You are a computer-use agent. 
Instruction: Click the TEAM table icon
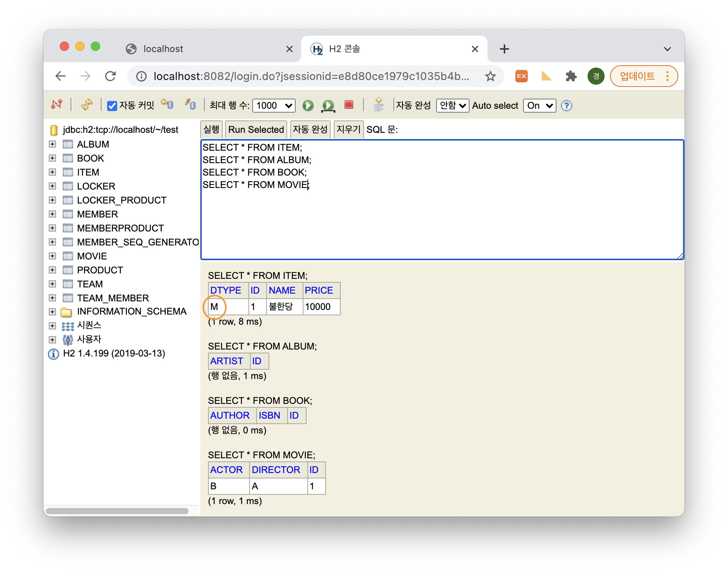tap(68, 284)
